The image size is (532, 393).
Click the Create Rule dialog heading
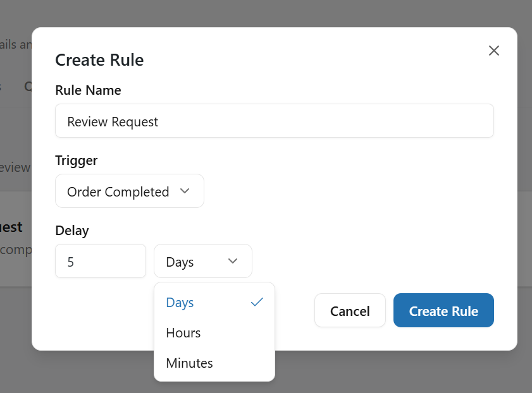99,60
